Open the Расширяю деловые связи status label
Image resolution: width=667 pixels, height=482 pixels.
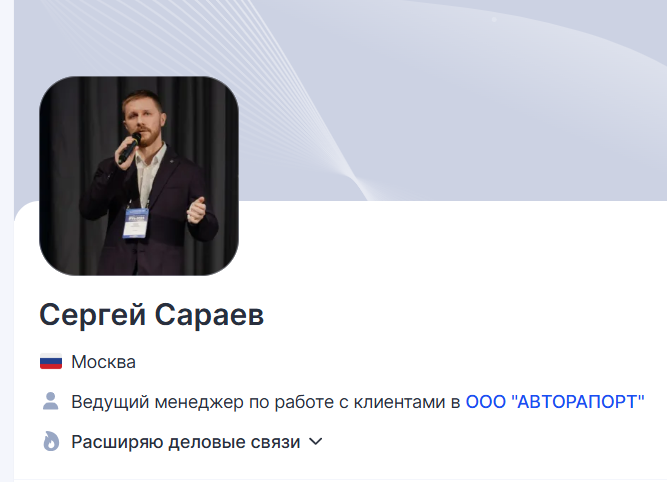(186, 442)
